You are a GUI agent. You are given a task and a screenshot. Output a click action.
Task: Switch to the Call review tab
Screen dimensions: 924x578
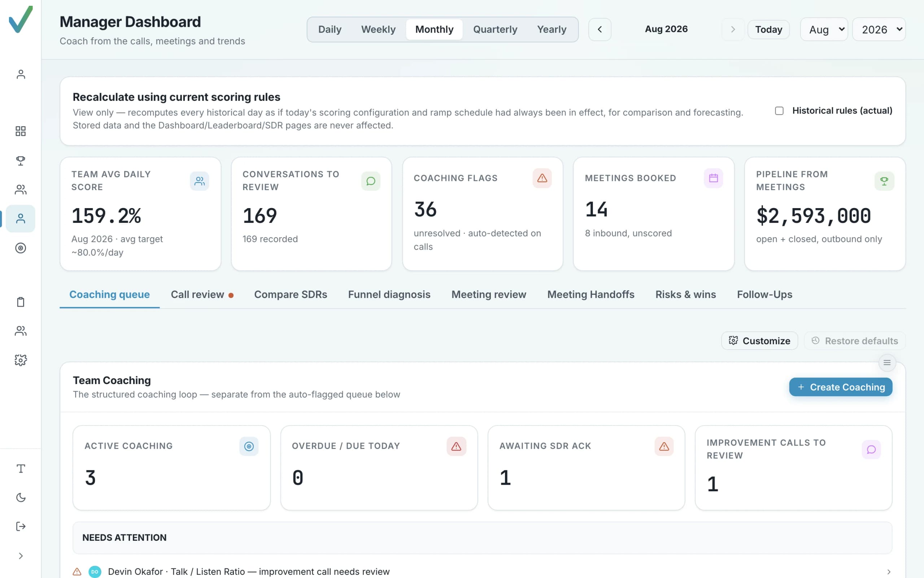coord(202,295)
